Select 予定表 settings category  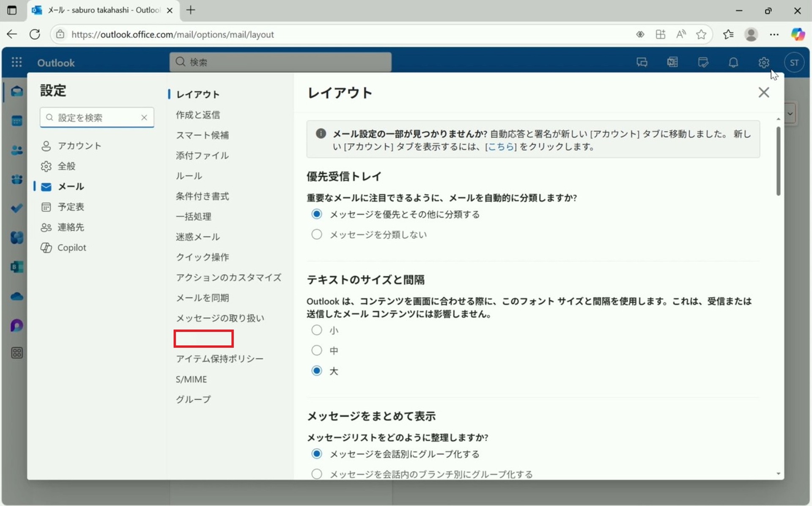(71, 207)
